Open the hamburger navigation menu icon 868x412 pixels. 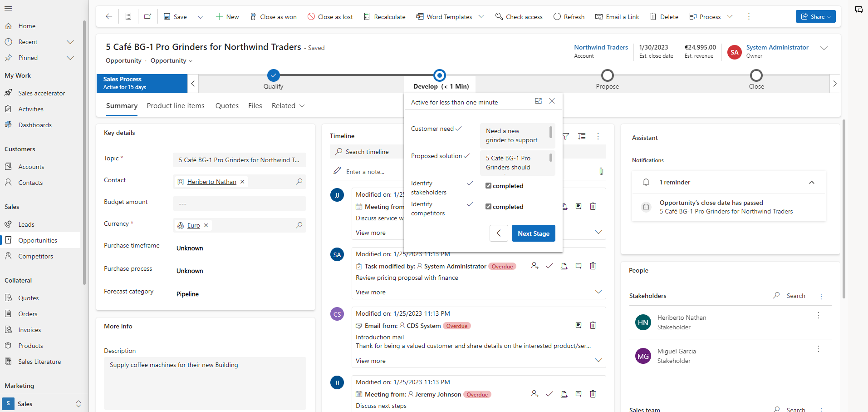pyautogui.click(x=8, y=8)
